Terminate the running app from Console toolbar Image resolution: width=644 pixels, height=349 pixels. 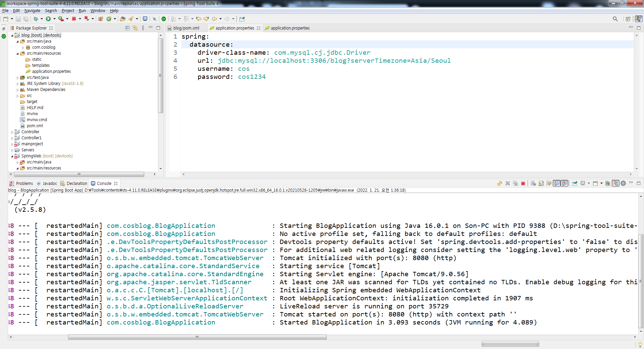pyautogui.click(x=523, y=183)
